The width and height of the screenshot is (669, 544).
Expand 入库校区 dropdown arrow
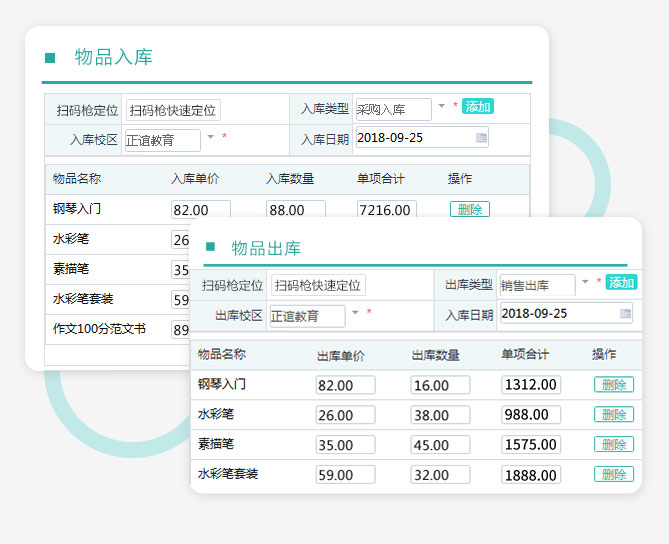click(210, 137)
